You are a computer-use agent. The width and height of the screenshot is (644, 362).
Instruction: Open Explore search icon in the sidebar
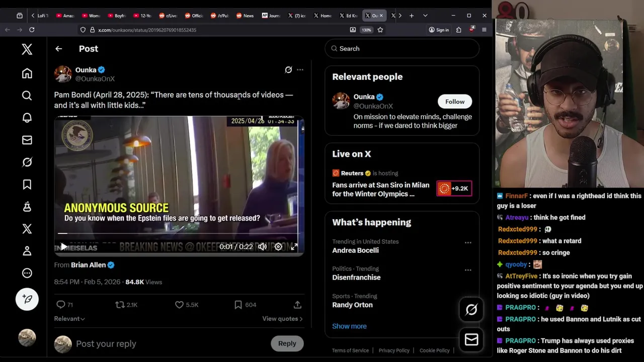click(27, 96)
